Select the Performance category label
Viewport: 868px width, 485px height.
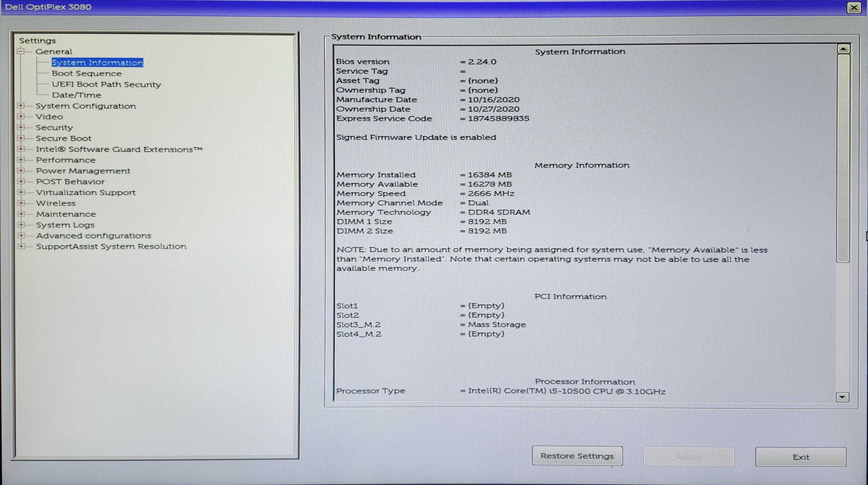[66, 160]
